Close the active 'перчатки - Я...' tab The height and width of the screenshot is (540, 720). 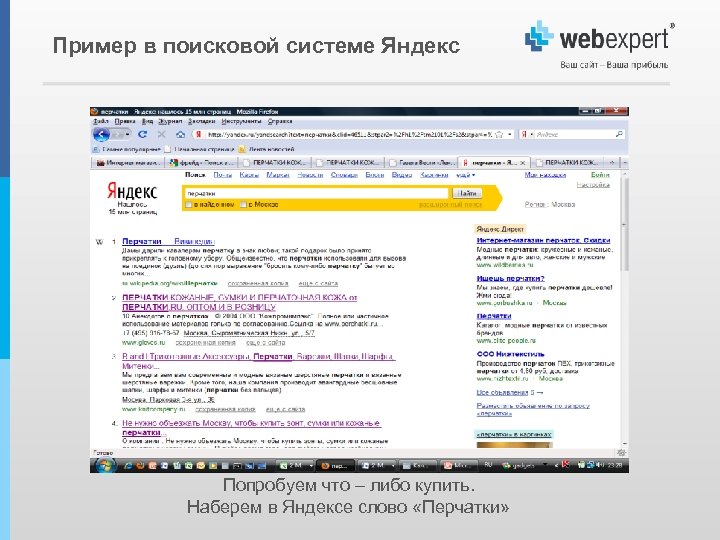[522, 163]
